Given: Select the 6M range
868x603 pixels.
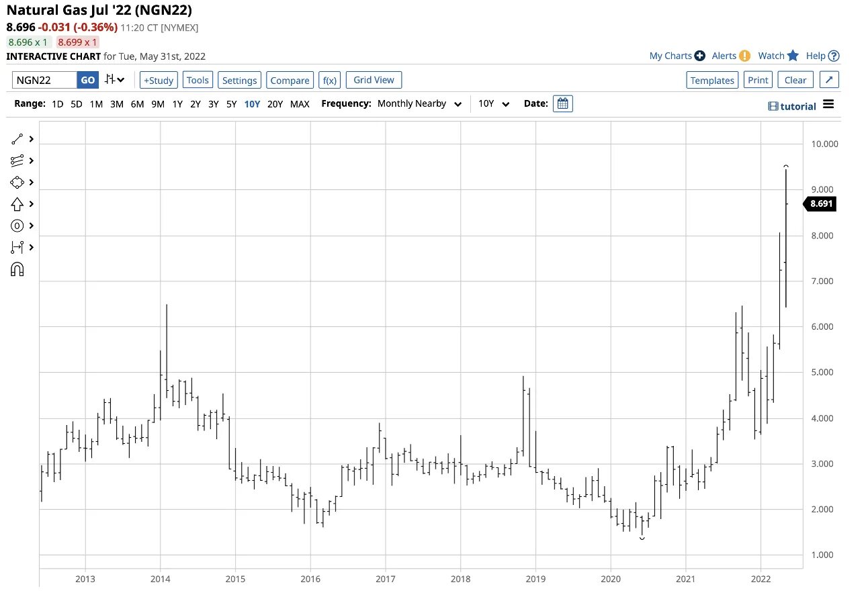Looking at the screenshot, I should [x=137, y=104].
